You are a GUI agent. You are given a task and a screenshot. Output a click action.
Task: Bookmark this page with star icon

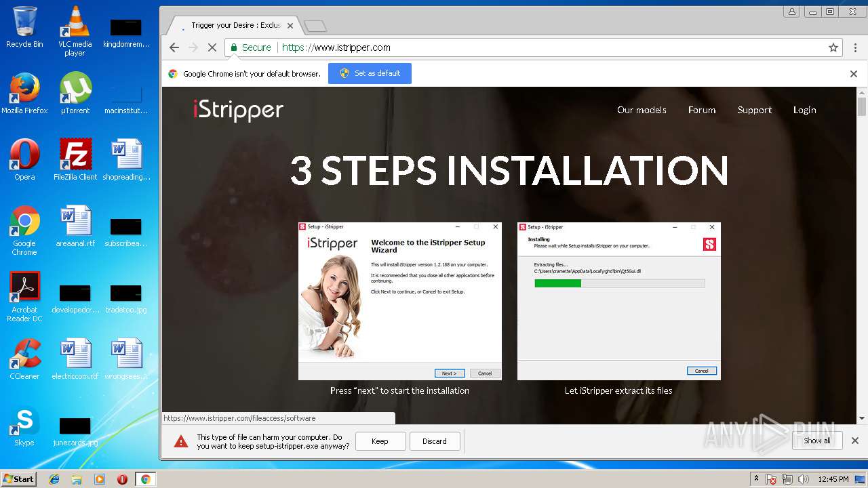(833, 47)
